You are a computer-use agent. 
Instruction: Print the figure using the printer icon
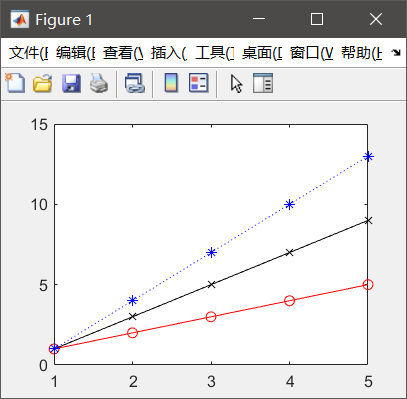click(x=99, y=83)
